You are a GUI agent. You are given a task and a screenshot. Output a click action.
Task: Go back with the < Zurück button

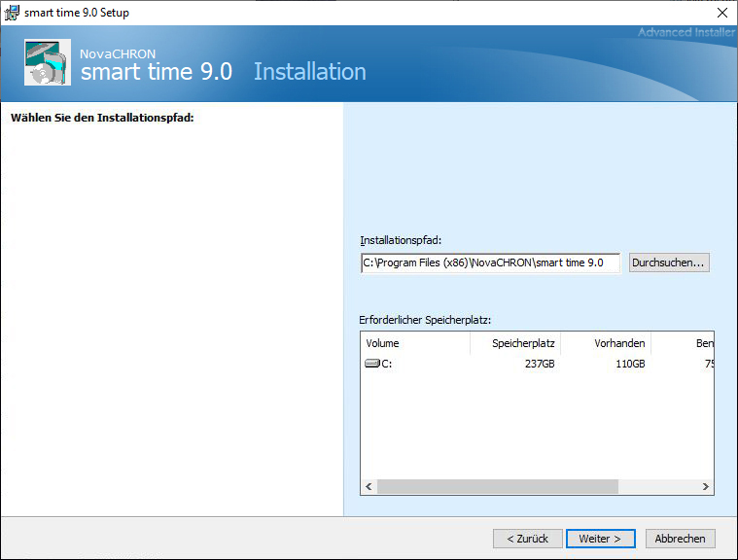coord(527,538)
